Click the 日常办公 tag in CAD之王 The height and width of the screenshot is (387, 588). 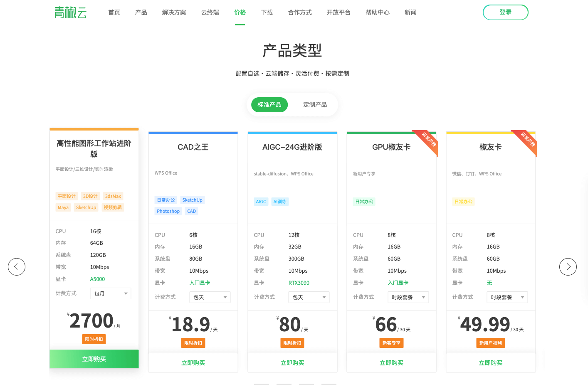coord(166,200)
